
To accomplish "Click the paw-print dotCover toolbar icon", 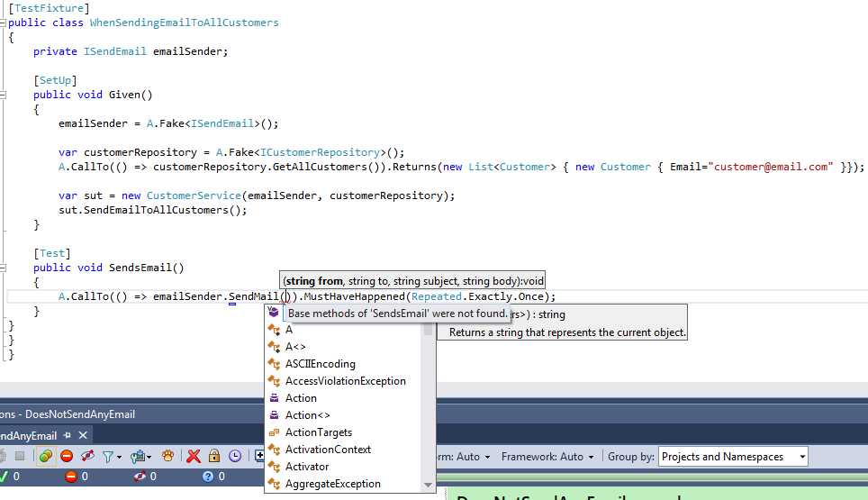I will click(x=167, y=456).
